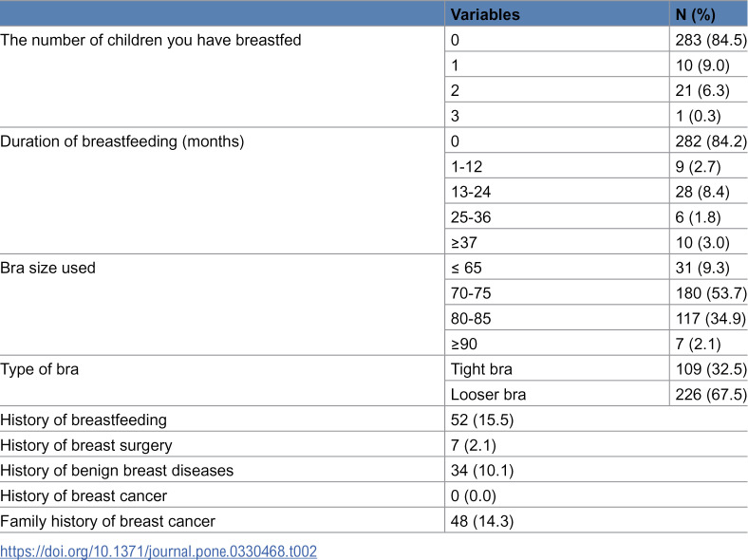Click the 180 (53.7) value cell
This screenshot has height=560, width=748.
[711, 293]
